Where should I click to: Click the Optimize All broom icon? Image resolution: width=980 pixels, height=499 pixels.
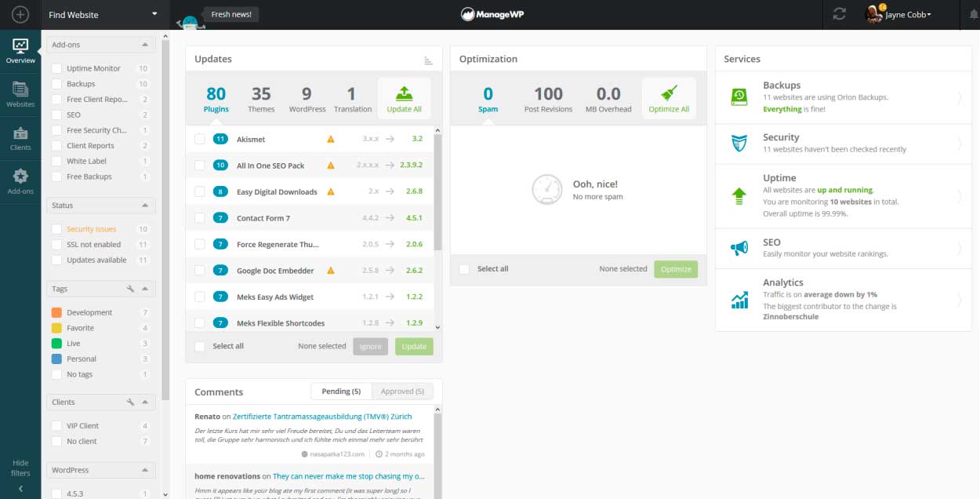click(x=669, y=94)
